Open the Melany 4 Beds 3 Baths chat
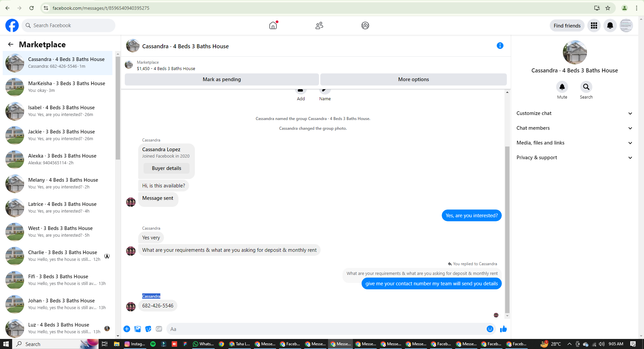This screenshot has width=644, height=349. pos(58,184)
